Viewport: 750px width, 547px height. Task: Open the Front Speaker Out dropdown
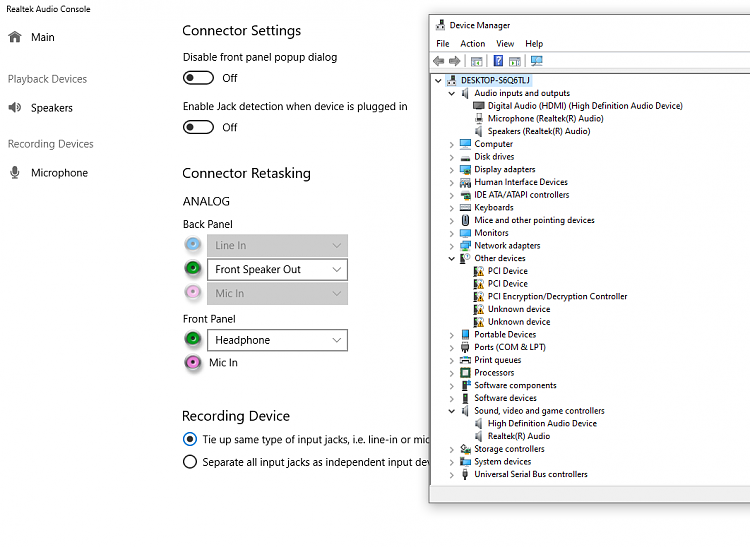click(277, 269)
